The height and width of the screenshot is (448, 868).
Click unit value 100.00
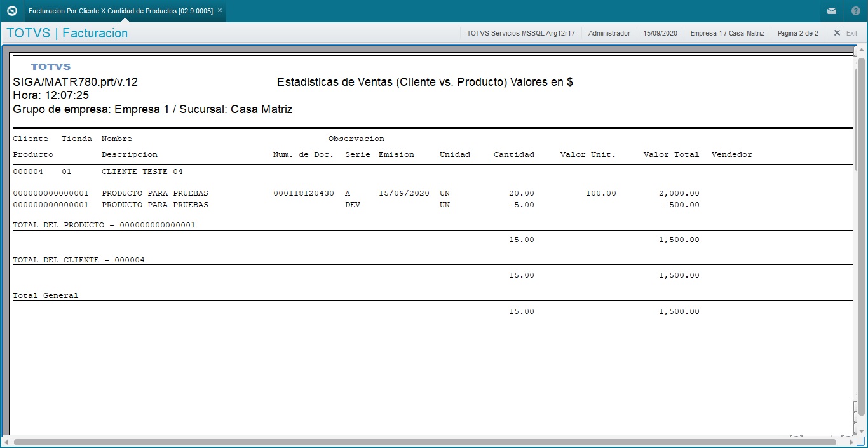coord(601,193)
